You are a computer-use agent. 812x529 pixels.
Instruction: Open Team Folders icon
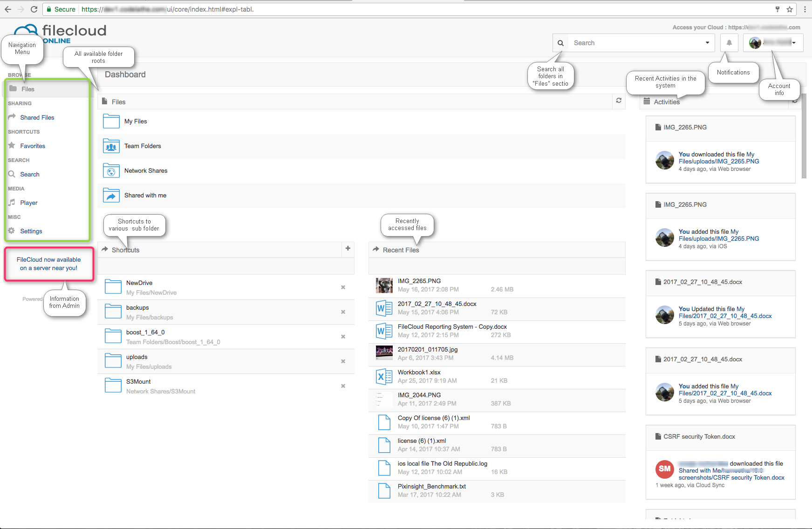coord(111,146)
